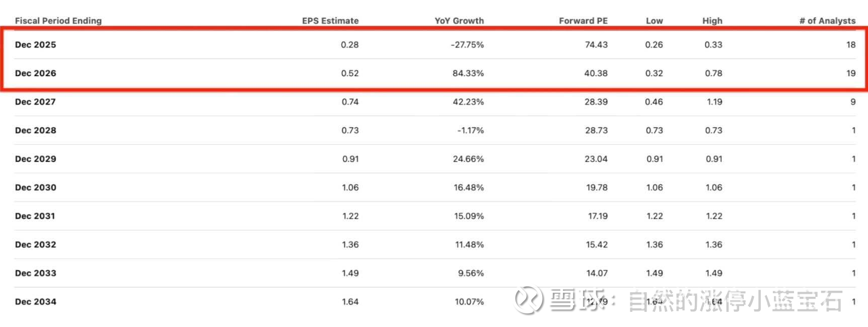Screen dimensions: 868x327
Task: Click the Dec 2028 row label
Action: (36, 130)
